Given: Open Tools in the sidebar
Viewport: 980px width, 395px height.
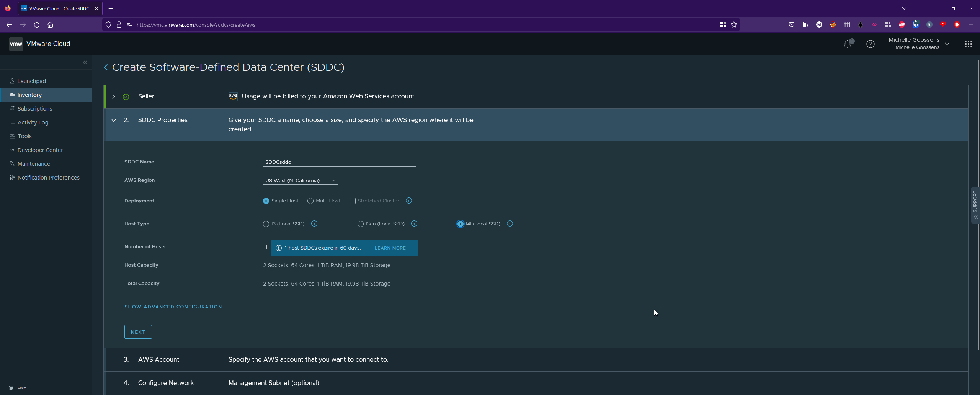Looking at the screenshot, I should point(24,136).
